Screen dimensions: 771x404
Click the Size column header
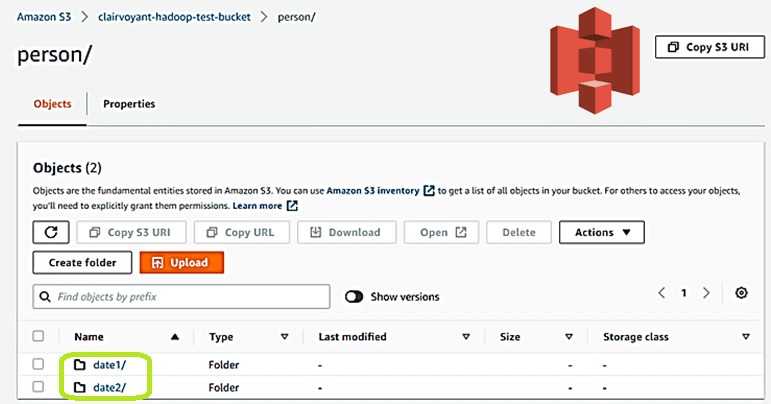click(510, 337)
